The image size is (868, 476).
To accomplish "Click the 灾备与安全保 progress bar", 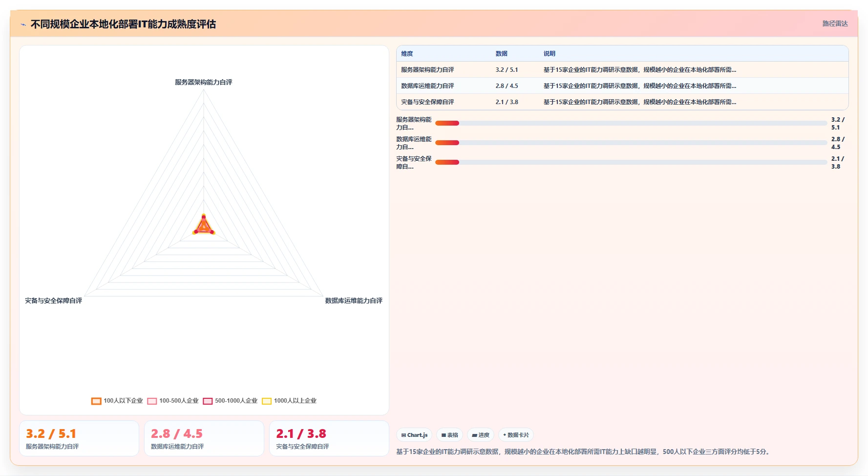I will coord(631,162).
